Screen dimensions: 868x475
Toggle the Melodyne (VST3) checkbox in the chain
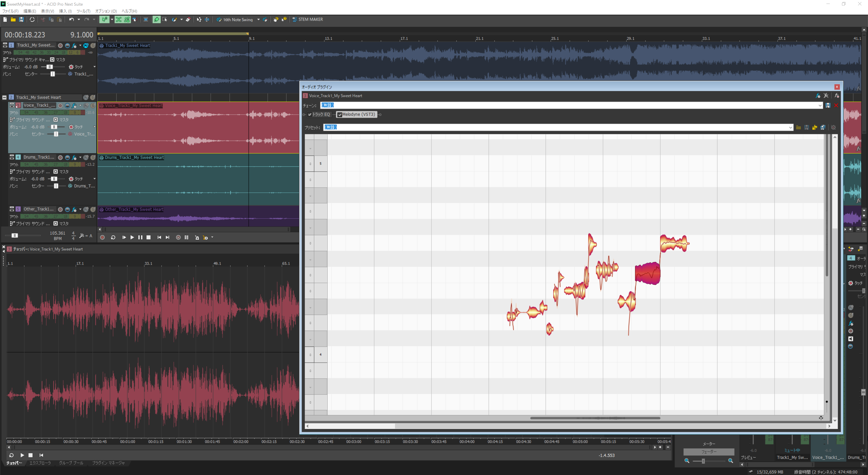pos(340,115)
